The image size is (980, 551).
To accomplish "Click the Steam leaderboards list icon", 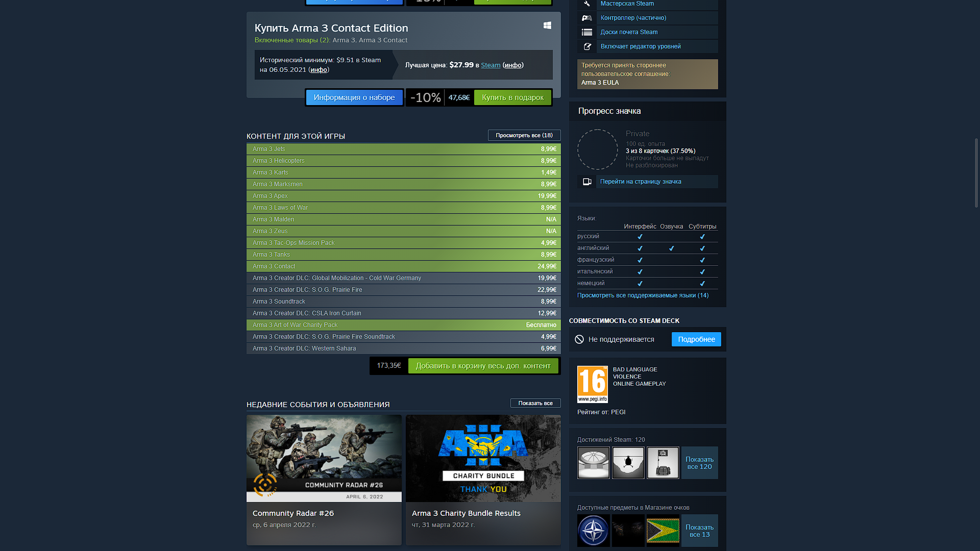I will point(587,32).
